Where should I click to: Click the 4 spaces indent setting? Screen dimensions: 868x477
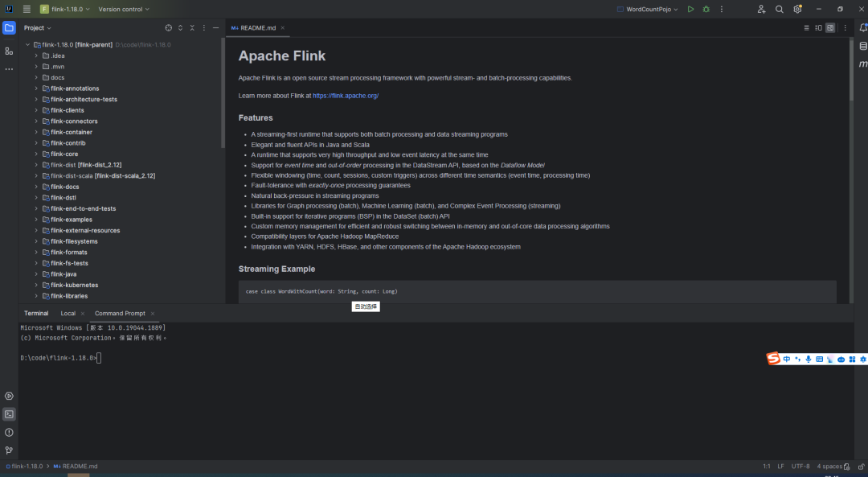point(829,467)
